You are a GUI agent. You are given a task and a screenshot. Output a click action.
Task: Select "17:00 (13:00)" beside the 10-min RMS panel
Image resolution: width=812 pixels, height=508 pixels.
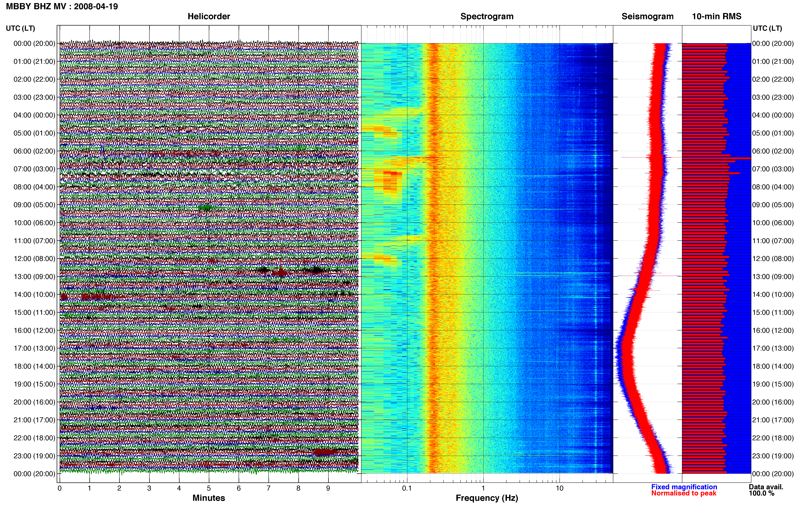pyautogui.click(x=773, y=348)
